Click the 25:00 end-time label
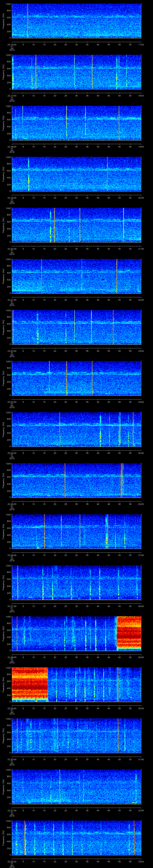The width and height of the screenshot is (153, 868). coord(141,453)
